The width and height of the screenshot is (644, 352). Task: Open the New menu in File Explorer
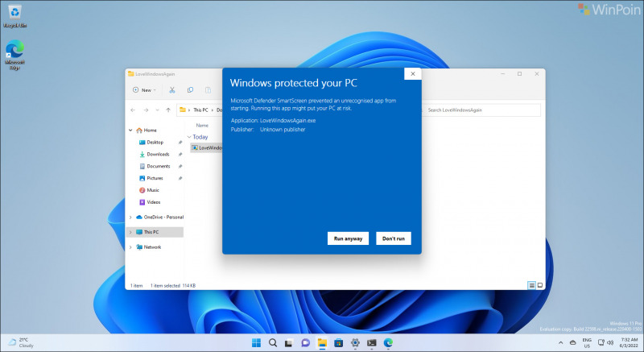pyautogui.click(x=144, y=90)
